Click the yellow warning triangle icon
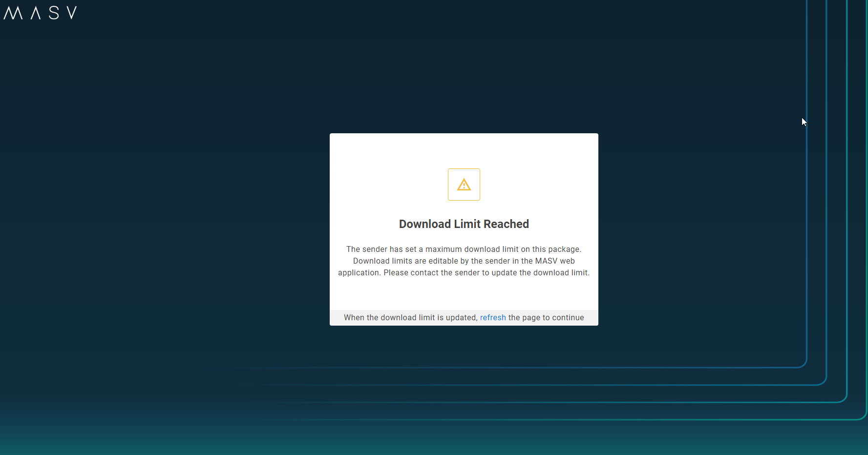Viewport: 868px width, 455px height. 464,185
